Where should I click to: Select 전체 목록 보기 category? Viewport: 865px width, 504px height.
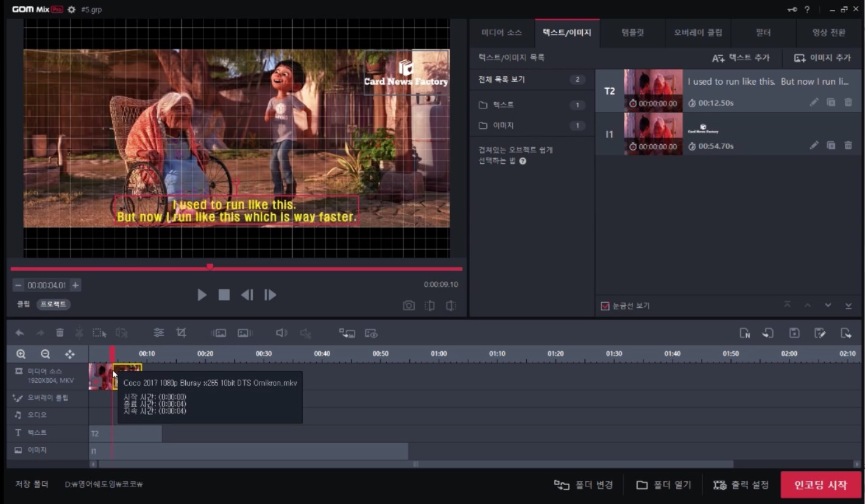532,80
